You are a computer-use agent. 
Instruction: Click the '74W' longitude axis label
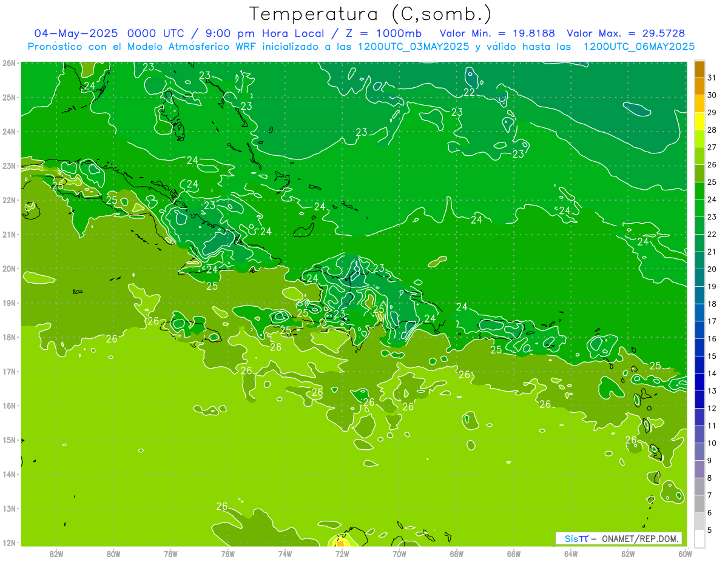[x=285, y=554]
